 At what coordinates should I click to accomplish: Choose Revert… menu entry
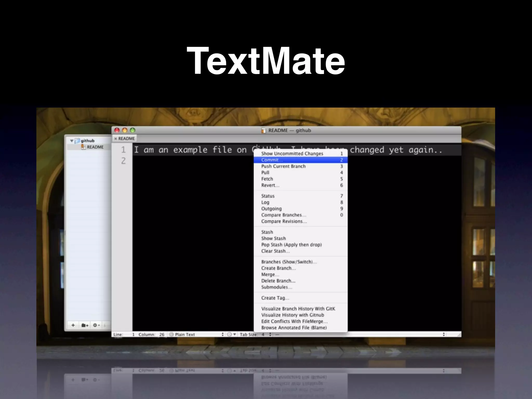(301, 185)
